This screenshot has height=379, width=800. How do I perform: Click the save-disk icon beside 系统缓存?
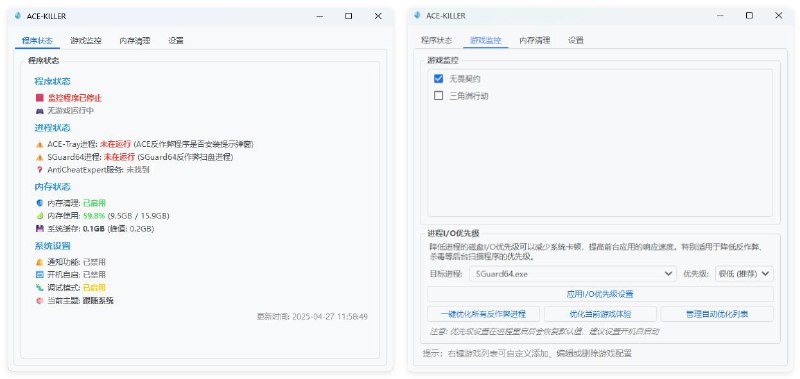40,229
